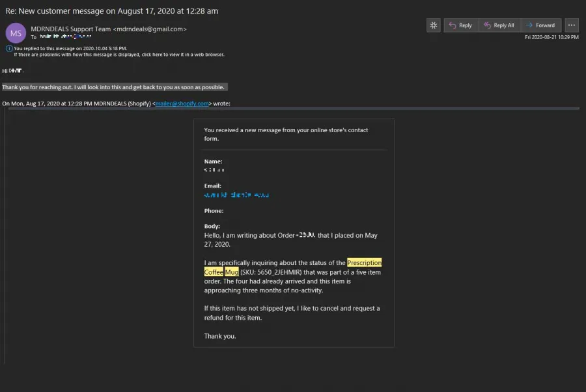
Task: Click the highlighted word 'Mug'
Action: coord(232,272)
